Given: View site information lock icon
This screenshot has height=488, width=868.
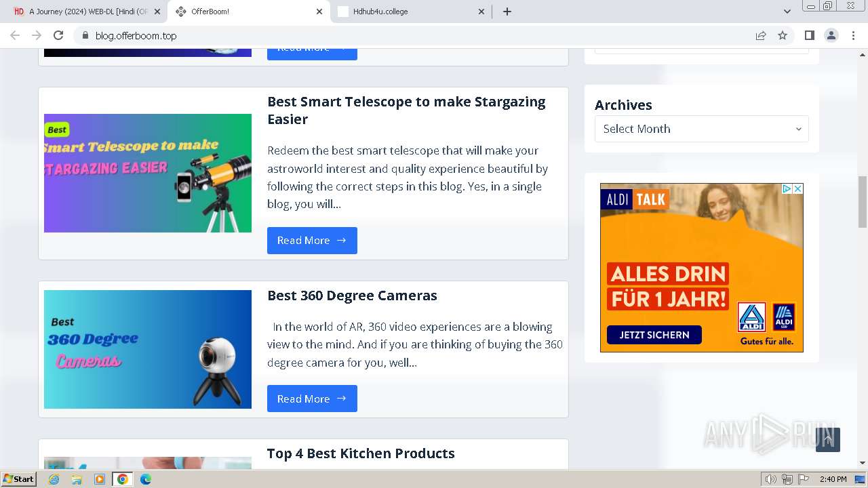Looking at the screenshot, I should (85, 35).
